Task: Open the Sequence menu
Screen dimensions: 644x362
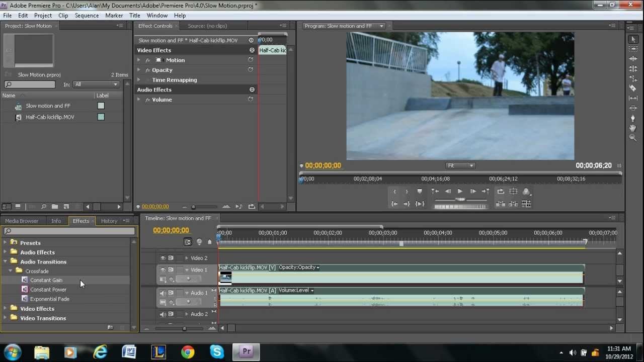Action: 87,16
